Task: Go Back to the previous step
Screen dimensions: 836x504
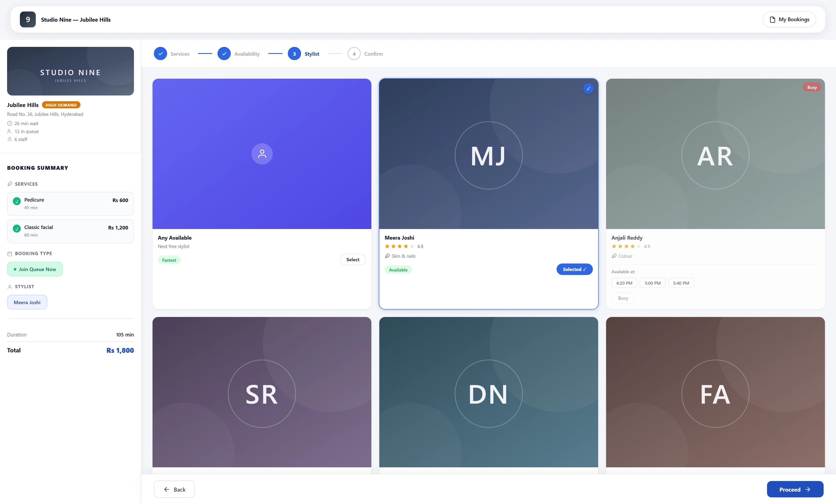Action: [x=174, y=489]
